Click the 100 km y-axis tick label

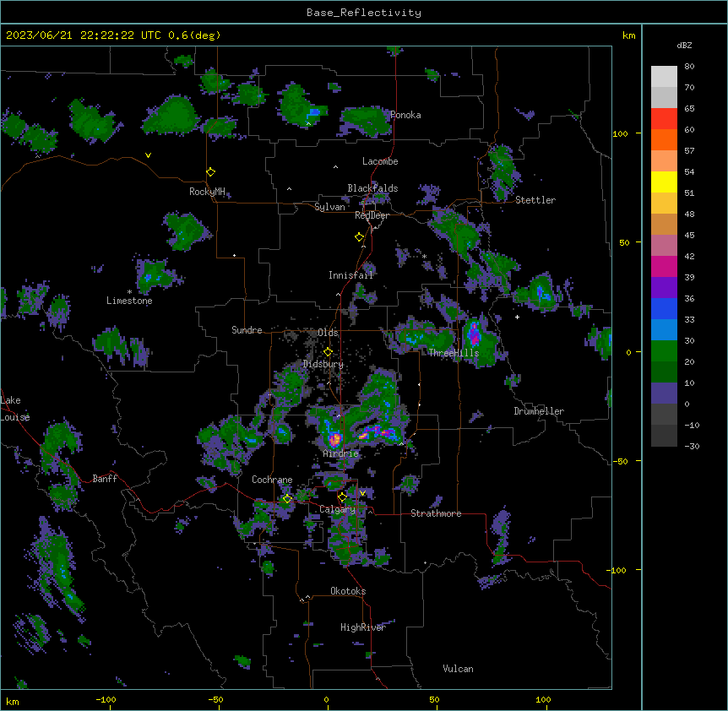(x=620, y=133)
